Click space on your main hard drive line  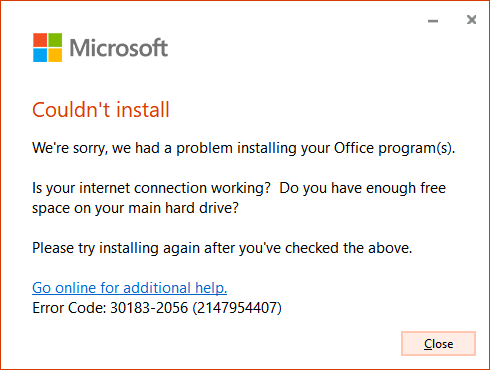(x=135, y=208)
